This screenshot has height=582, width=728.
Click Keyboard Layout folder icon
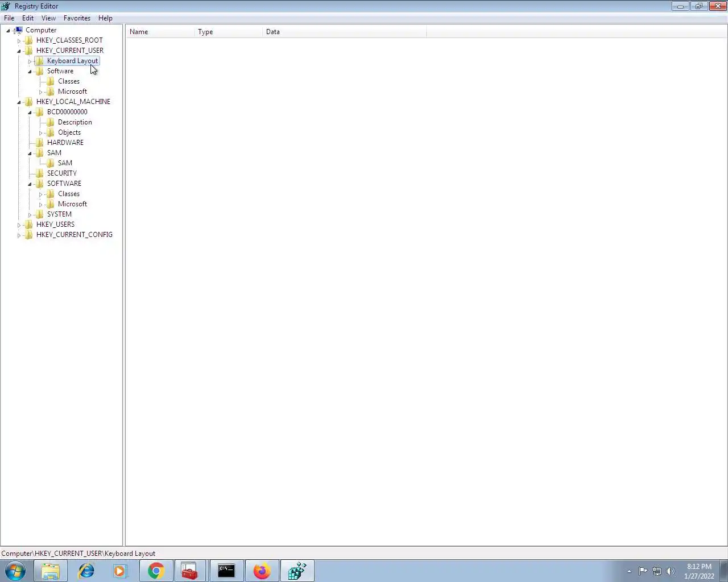pyautogui.click(x=40, y=61)
